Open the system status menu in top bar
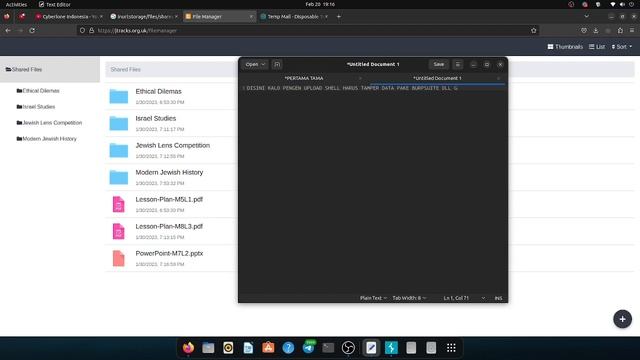Screen dimensions: 640x360 [622, 4]
